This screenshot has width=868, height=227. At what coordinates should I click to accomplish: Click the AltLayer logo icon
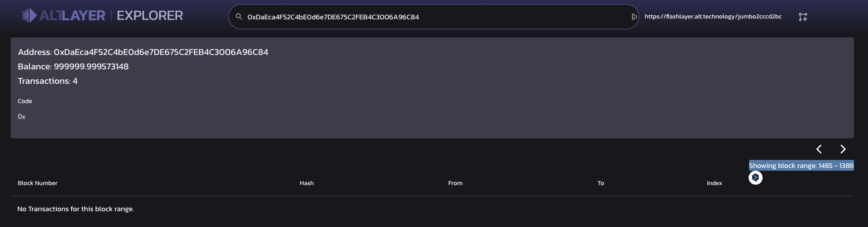[30, 16]
